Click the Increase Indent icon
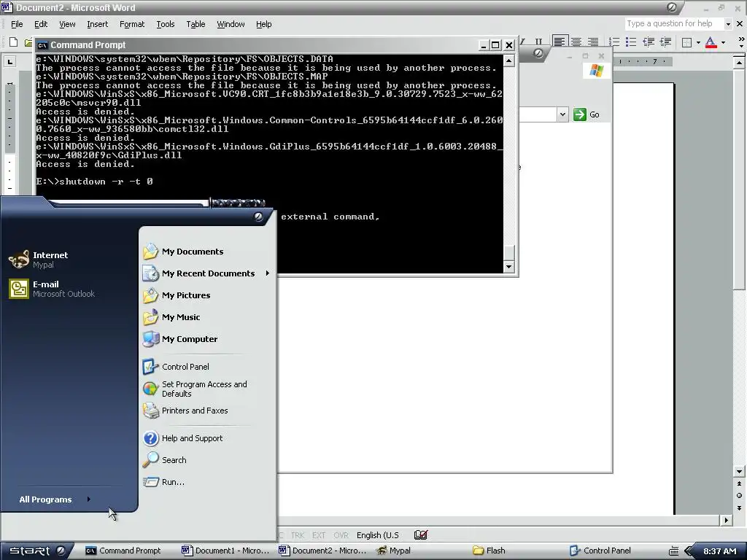This screenshot has width=747, height=560. click(665, 42)
